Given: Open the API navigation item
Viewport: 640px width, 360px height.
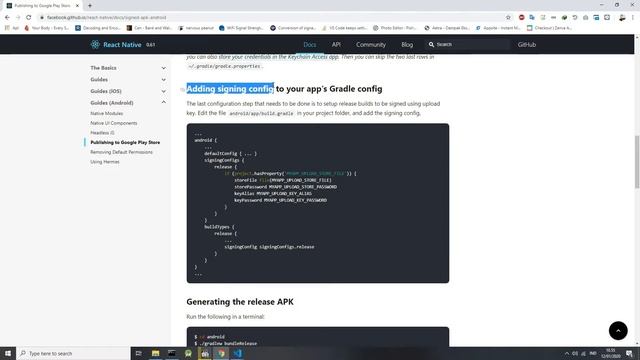Looking at the screenshot, I should pyautogui.click(x=336, y=44).
